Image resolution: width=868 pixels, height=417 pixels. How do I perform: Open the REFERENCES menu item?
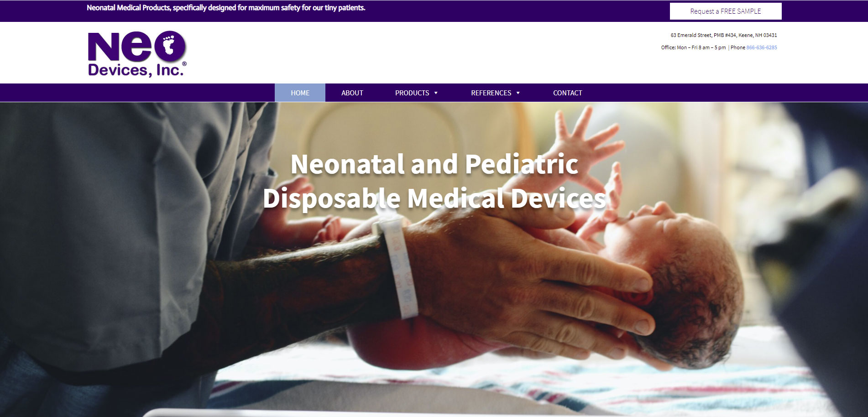[x=491, y=93]
